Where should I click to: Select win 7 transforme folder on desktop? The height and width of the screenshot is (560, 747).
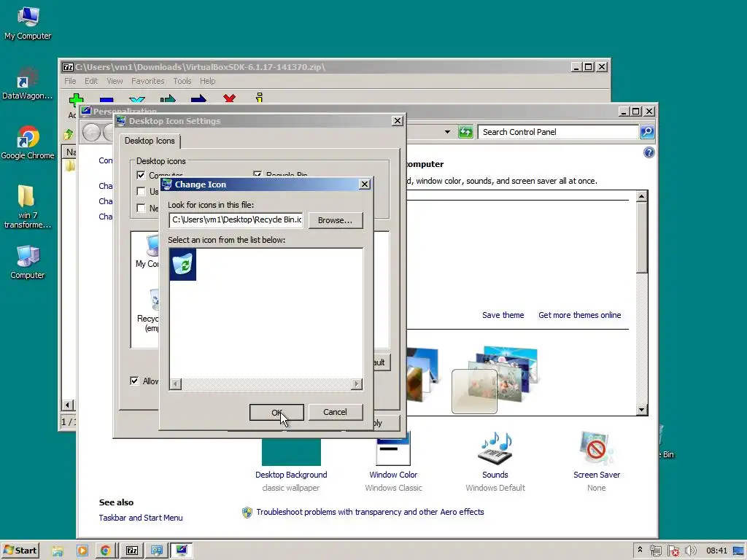[x=27, y=207]
